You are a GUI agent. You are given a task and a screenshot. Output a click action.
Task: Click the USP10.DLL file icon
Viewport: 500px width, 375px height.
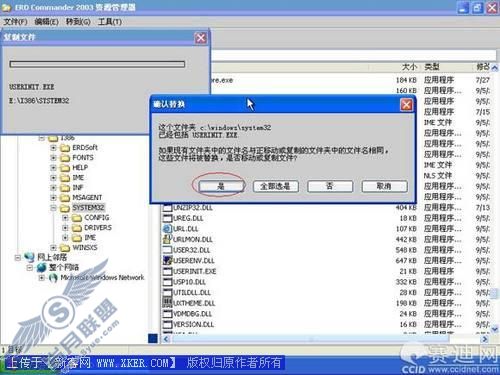pos(167,282)
